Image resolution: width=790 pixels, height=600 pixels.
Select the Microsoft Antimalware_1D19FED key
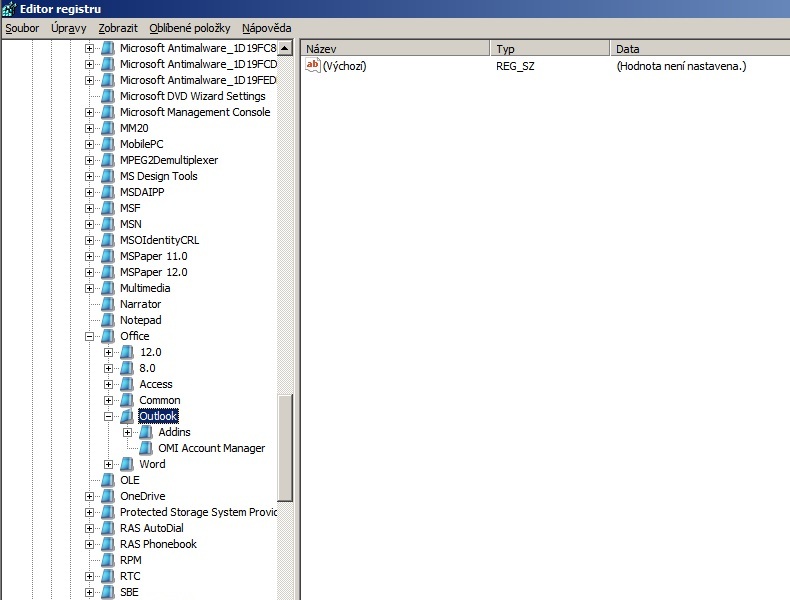[198, 80]
